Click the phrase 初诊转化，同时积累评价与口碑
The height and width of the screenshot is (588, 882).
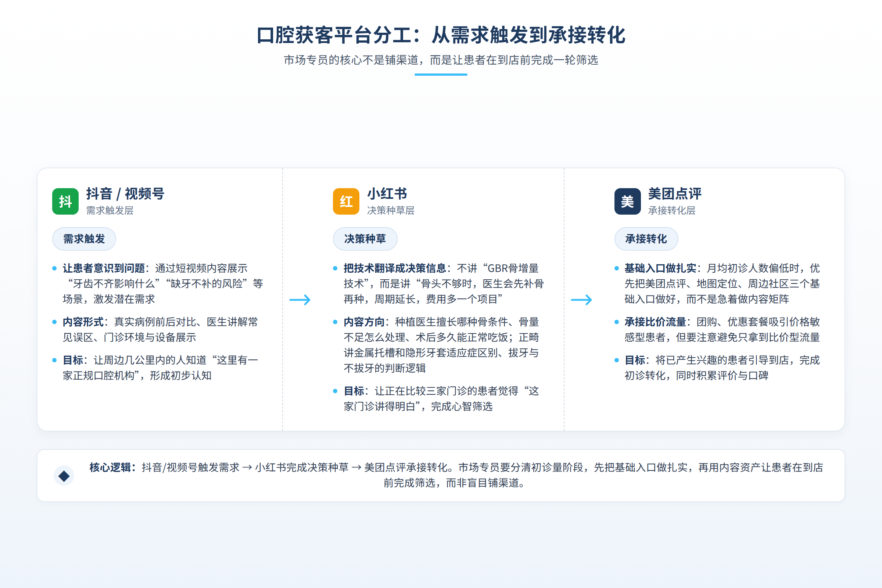(696, 375)
